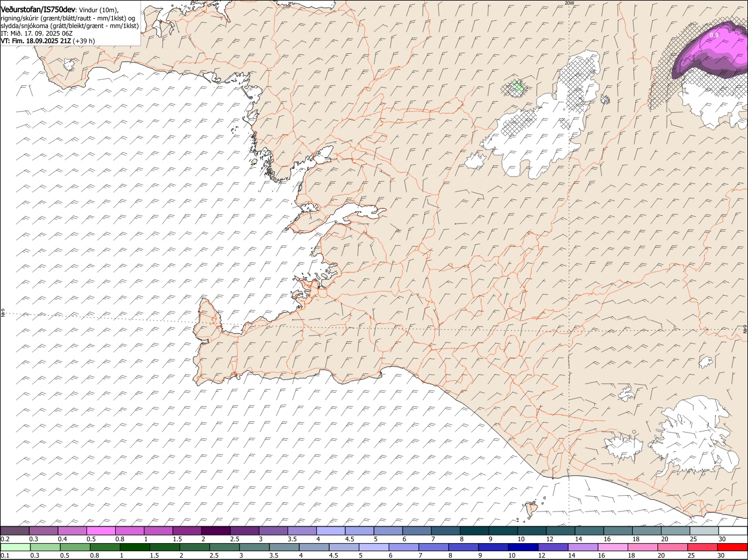Pick upper legend swatch between 0.5 and 0.8
Image resolution: width=748 pixels, height=560 pixels.
point(102,530)
